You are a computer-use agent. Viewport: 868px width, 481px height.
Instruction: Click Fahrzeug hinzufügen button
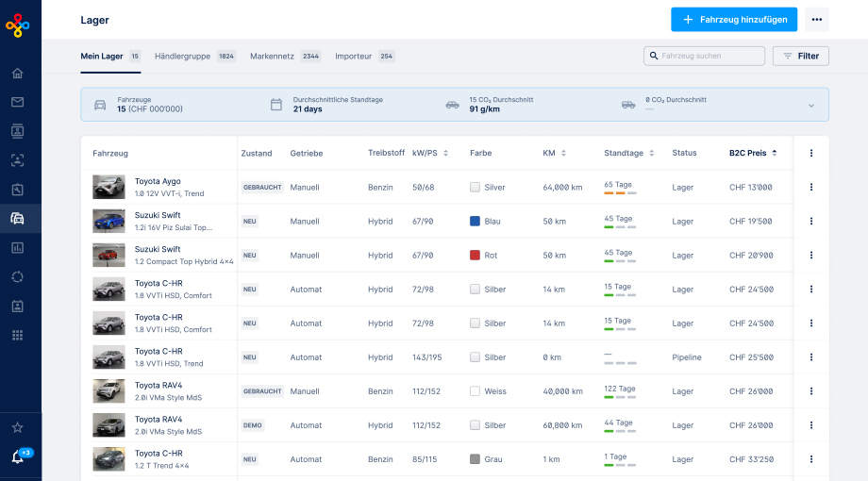point(734,20)
